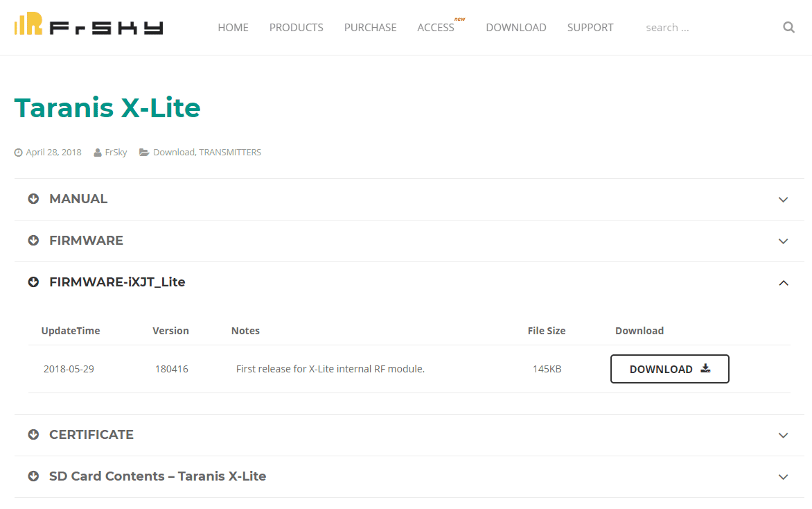
Task: Open the PURCHASE menu
Action: [x=370, y=28]
